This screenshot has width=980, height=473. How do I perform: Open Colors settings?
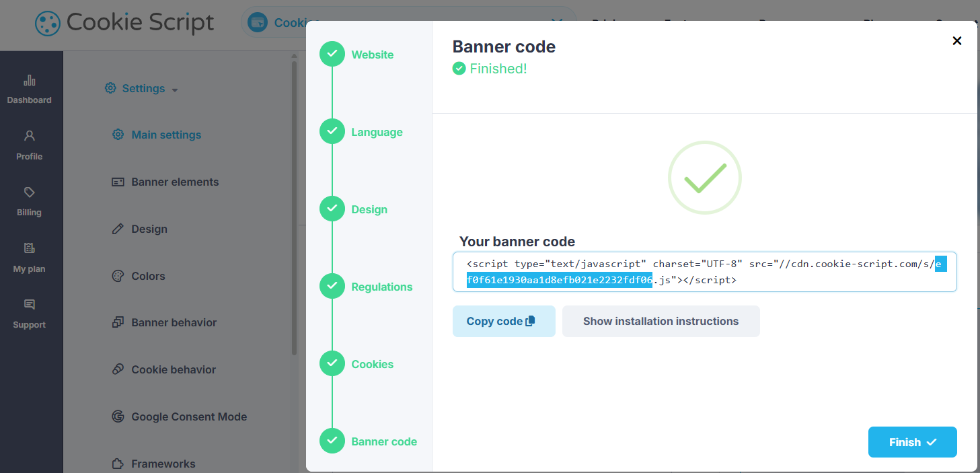(x=148, y=276)
